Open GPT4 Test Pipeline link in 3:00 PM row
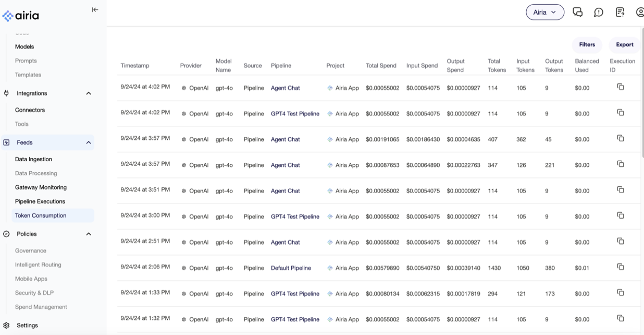This screenshot has height=335, width=644. [295, 217]
